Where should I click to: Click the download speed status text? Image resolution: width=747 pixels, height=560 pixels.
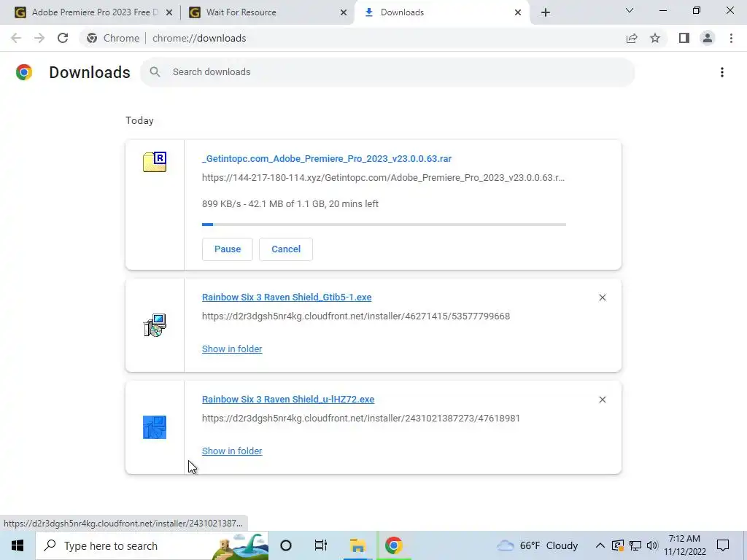coord(290,204)
